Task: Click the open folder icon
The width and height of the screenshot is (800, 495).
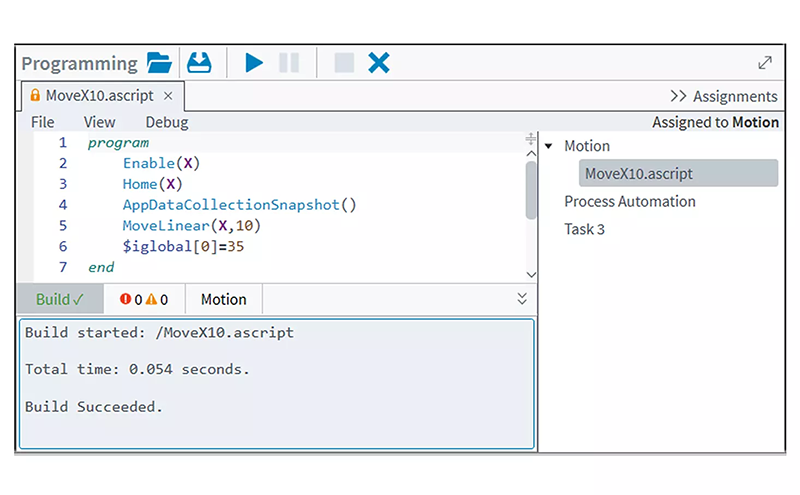Action: (x=159, y=63)
